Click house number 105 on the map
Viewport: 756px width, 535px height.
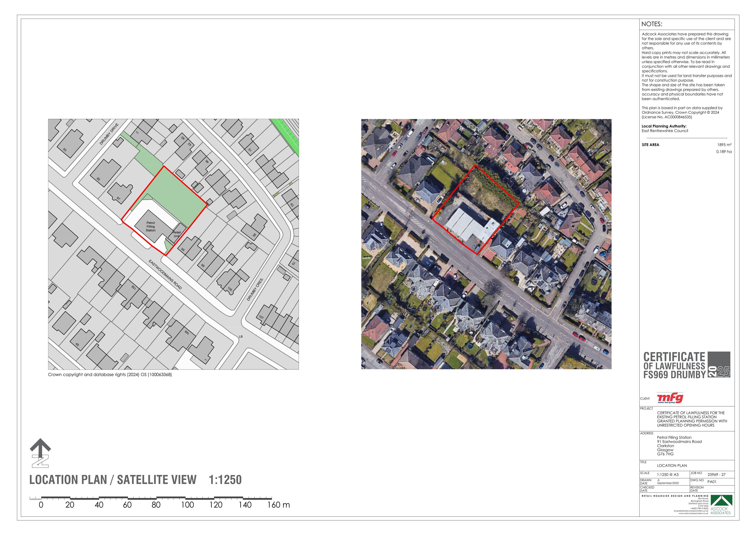[x=230, y=289]
